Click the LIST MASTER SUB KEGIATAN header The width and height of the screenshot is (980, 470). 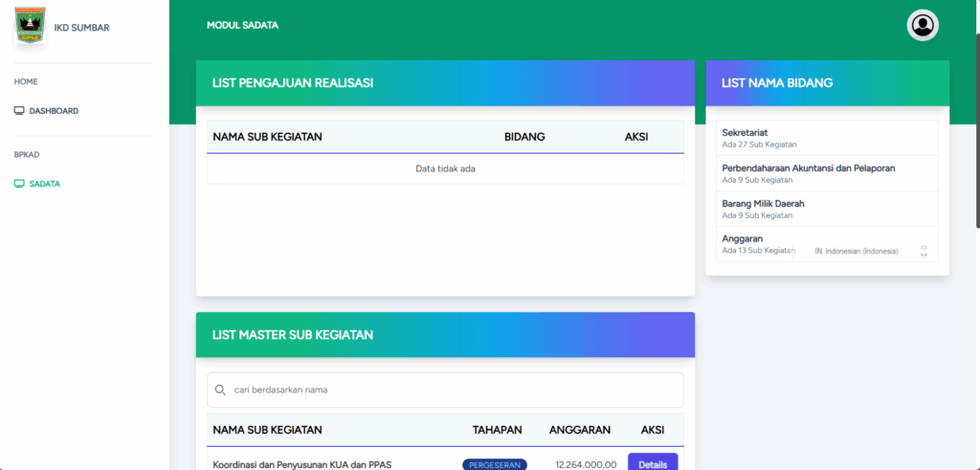coord(445,335)
